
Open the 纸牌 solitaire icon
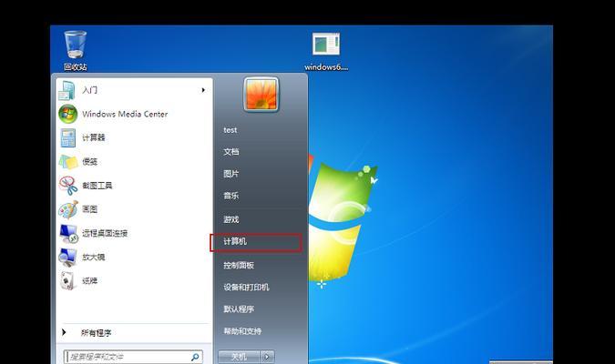[x=67, y=281]
